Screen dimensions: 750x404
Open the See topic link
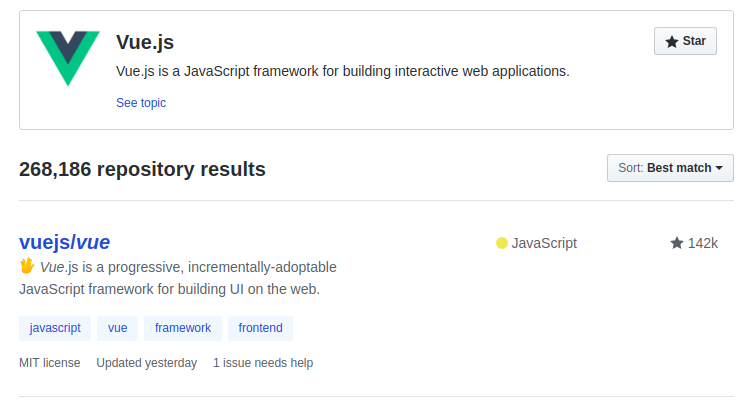point(141,102)
